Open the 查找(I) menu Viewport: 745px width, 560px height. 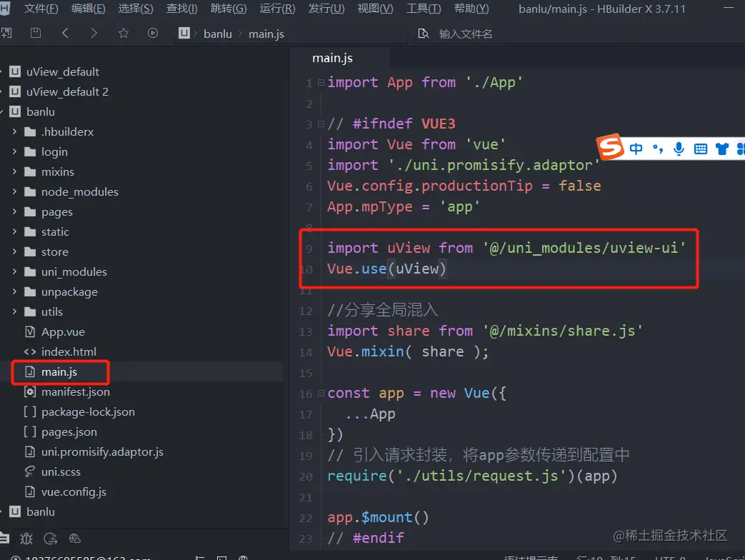pyautogui.click(x=182, y=9)
